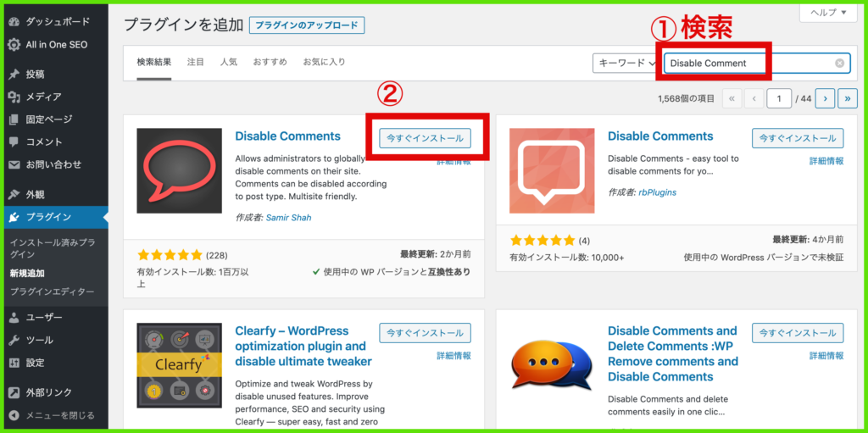This screenshot has height=433, width=868.
Task: Open 新規追加 submenu item
Action: pos(27,273)
